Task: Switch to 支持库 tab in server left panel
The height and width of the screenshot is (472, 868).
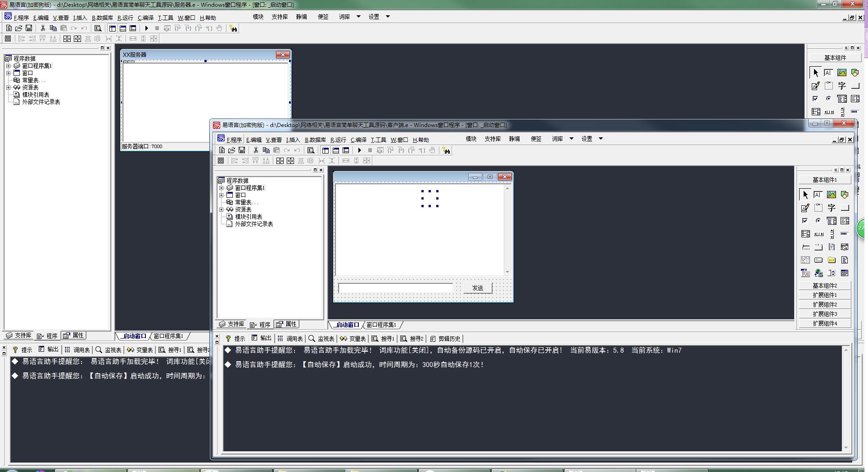Action: 18,336
